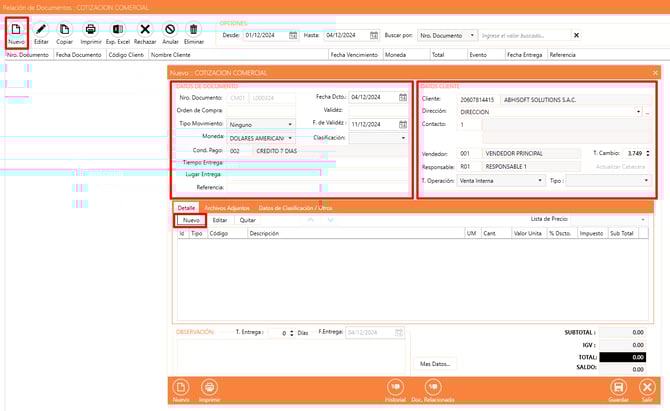The image size is (670, 411).
Task: Click the Contacto field
Action: click(468, 125)
